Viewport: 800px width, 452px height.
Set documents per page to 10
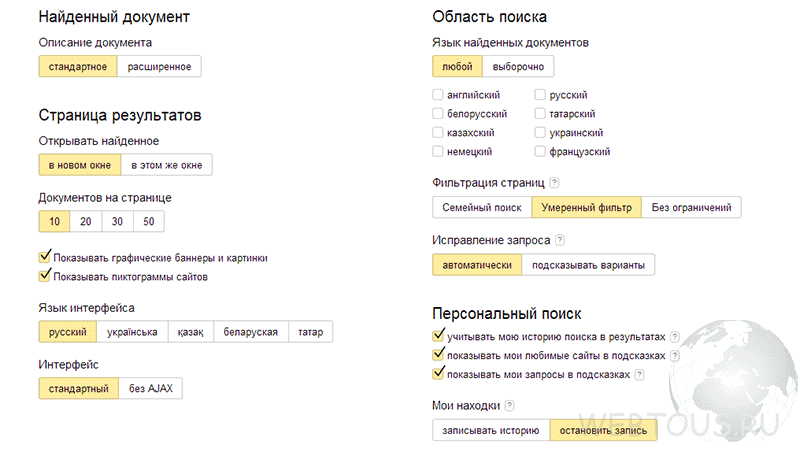(55, 221)
